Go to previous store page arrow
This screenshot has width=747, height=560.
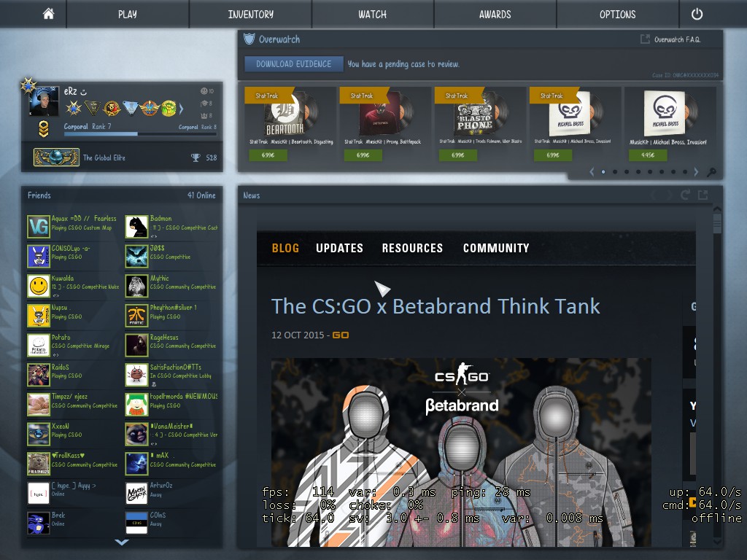pos(592,172)
